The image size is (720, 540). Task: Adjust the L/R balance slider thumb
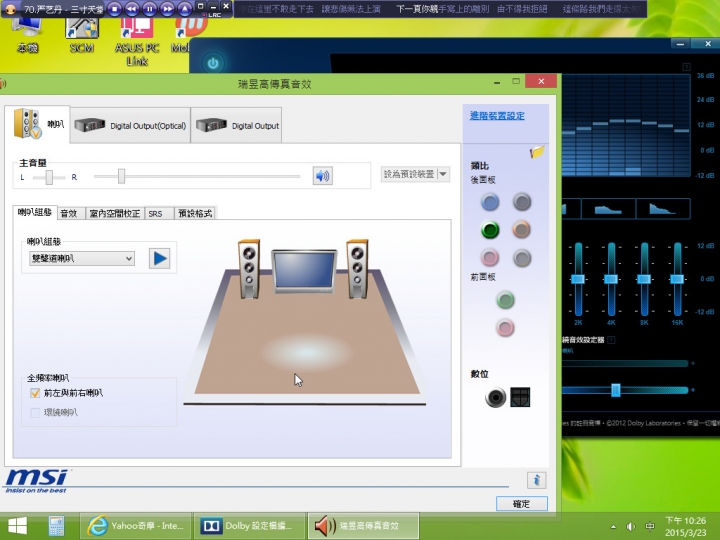(49, 177)
